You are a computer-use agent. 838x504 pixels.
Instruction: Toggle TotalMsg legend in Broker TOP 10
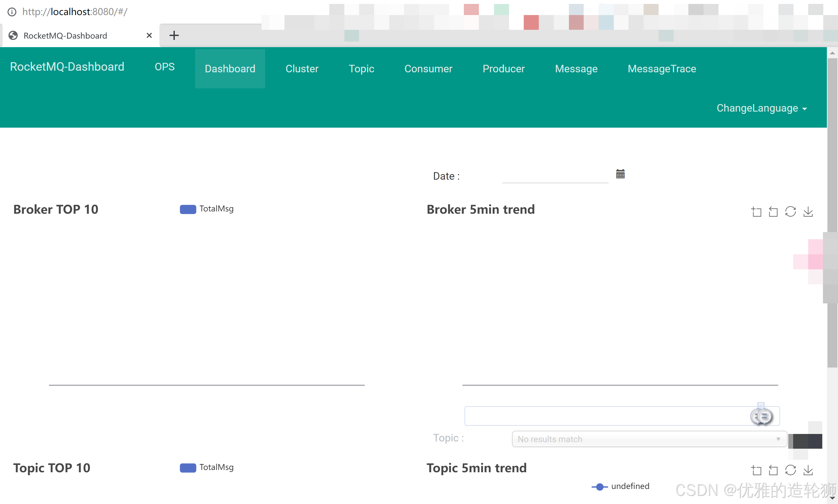(207, 209)
